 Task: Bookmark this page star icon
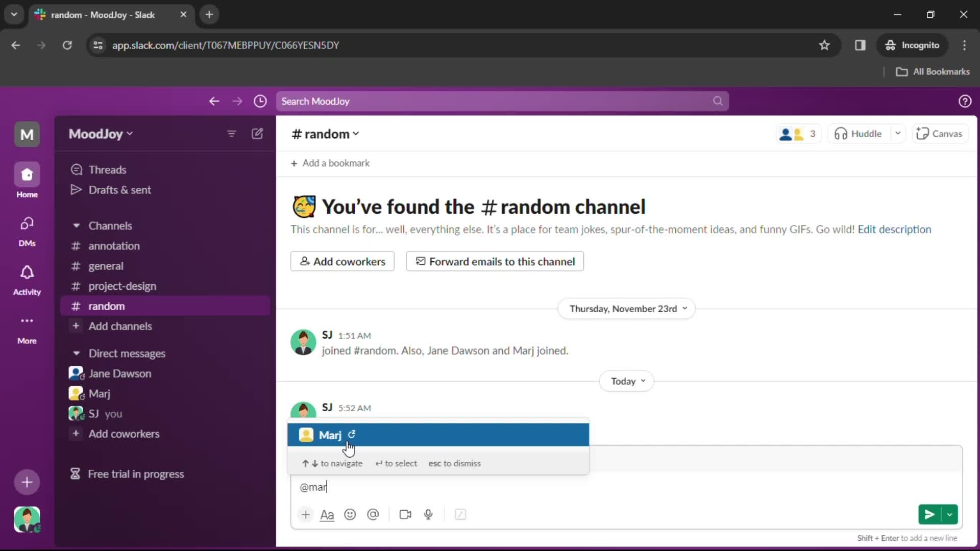pyautogui.click(x=824, y=45)
